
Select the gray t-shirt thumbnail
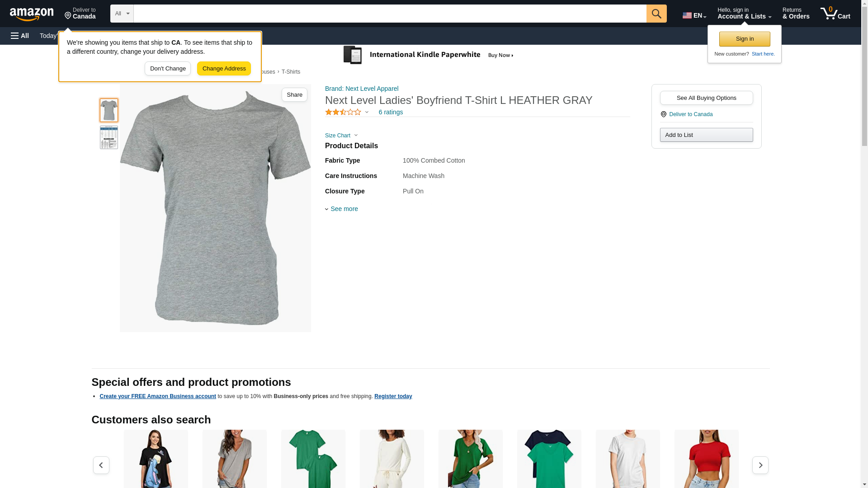coord(109,110)
